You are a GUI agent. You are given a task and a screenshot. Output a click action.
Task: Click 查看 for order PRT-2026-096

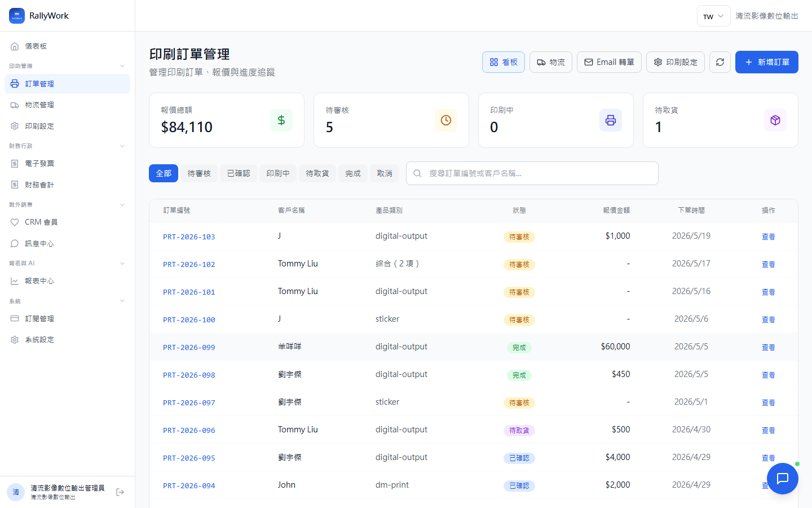pos(768,431)
